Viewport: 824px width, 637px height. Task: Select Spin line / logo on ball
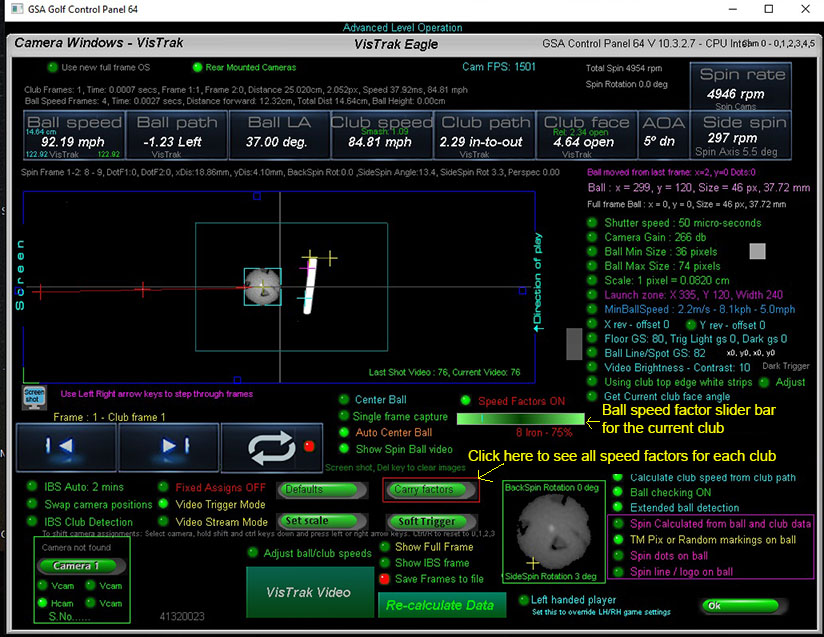click(619, 571)
